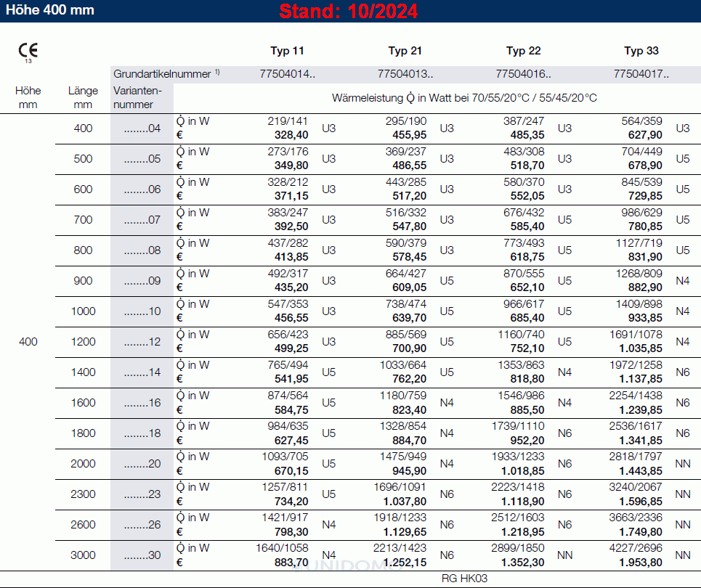Select the Typ 11 column header
The height and width of the screenshot is (588, 701).
(287, 51)
